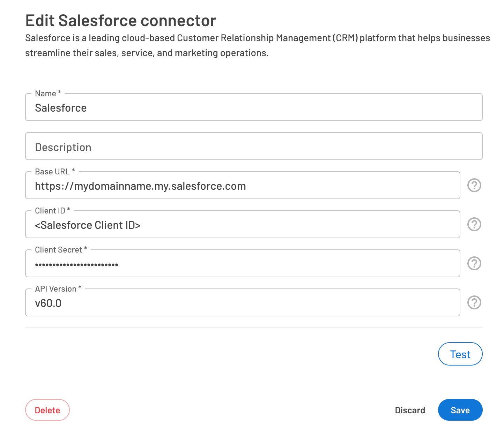This screenshot has height=436, width=504.
Task: Click the masked Client Secret field
Action: click(x=242, y=264)
